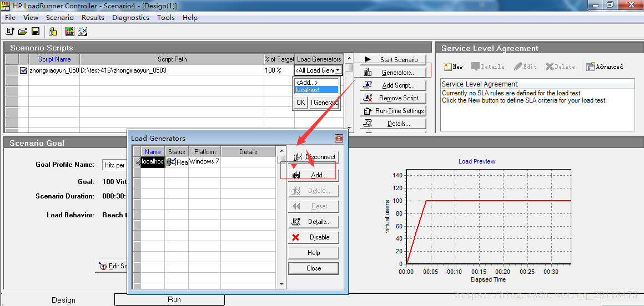Click scroll-up arrow of Scenario Scripts scrollbar
644x306 pixels.
349,58
